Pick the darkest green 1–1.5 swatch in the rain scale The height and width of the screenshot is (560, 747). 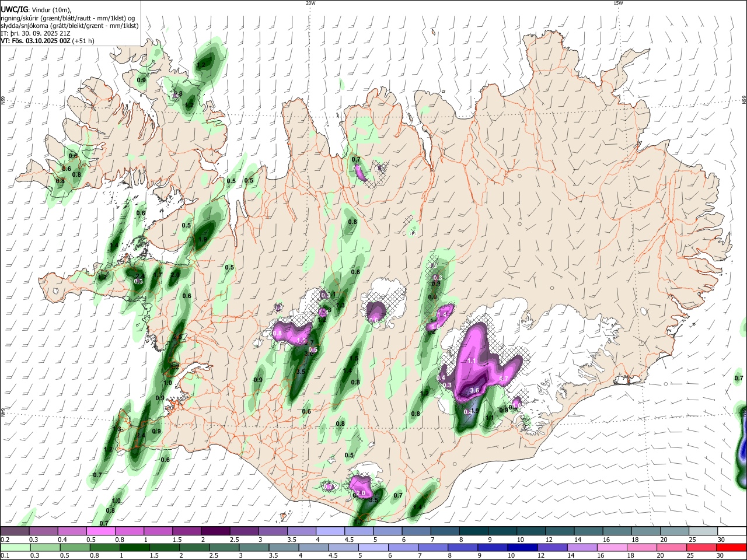135,547
